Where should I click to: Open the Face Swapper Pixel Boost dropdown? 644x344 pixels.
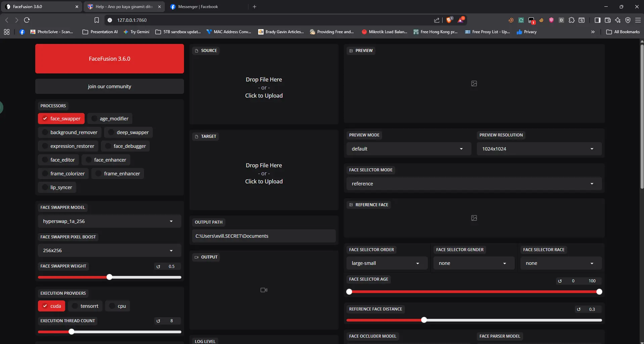(109, 250)
